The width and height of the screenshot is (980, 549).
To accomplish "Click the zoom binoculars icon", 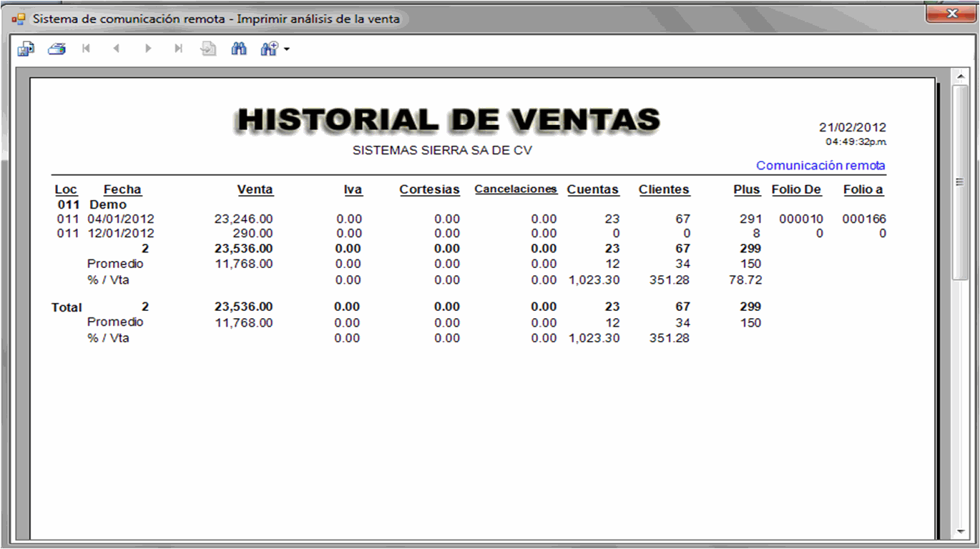I will coord(269,49).
